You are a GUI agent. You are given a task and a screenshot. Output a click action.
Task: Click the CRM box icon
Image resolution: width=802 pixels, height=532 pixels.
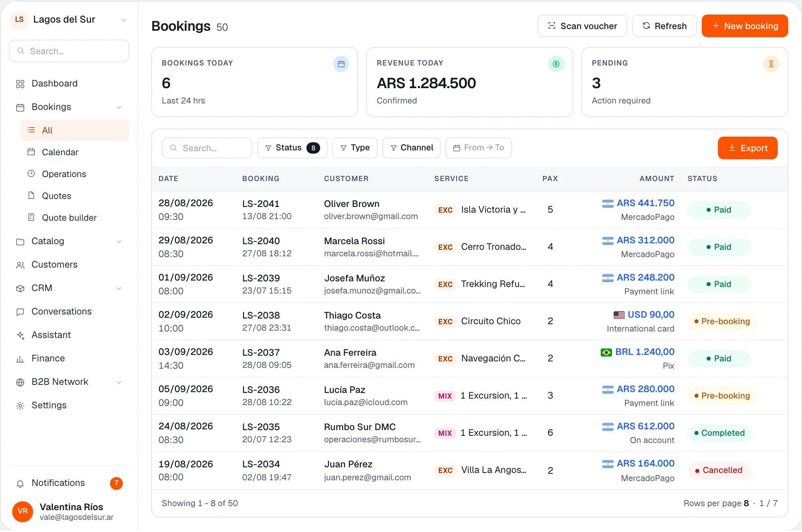pos(20,288)
